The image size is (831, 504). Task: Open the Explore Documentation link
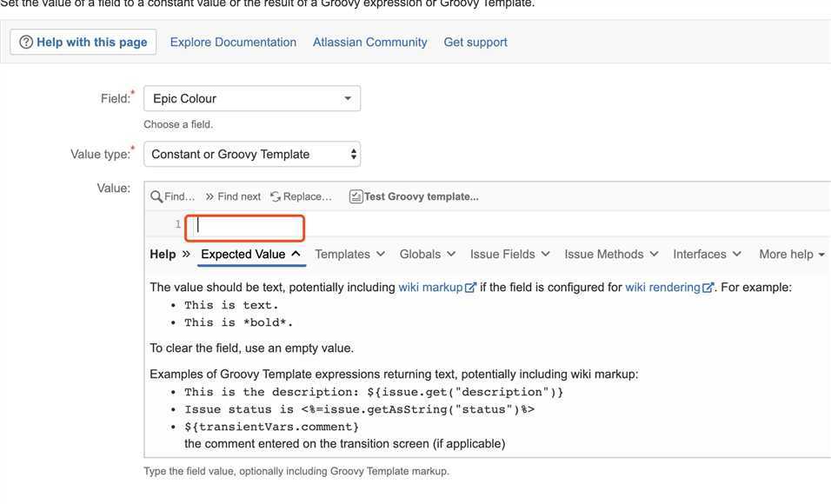click(x=233, y=42)
